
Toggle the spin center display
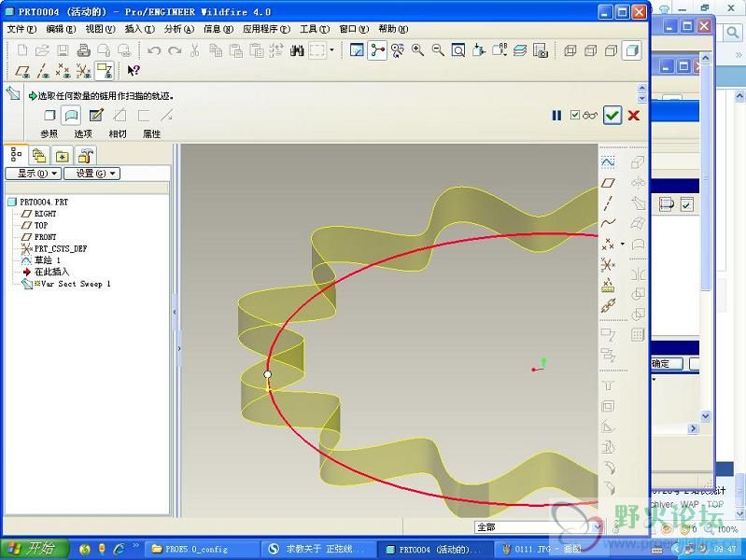tap(378, 50)
